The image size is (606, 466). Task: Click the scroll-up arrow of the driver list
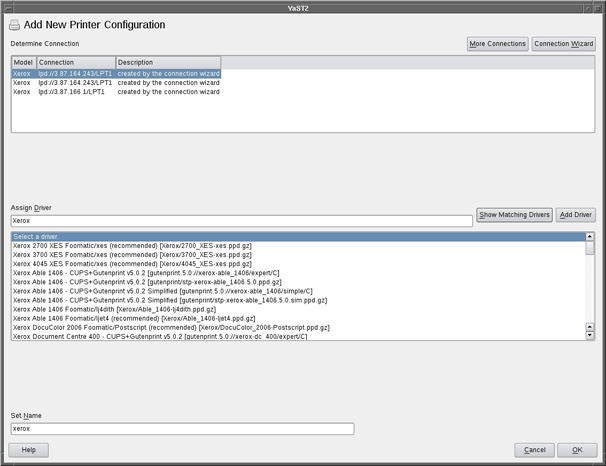[x=590, y=236]
